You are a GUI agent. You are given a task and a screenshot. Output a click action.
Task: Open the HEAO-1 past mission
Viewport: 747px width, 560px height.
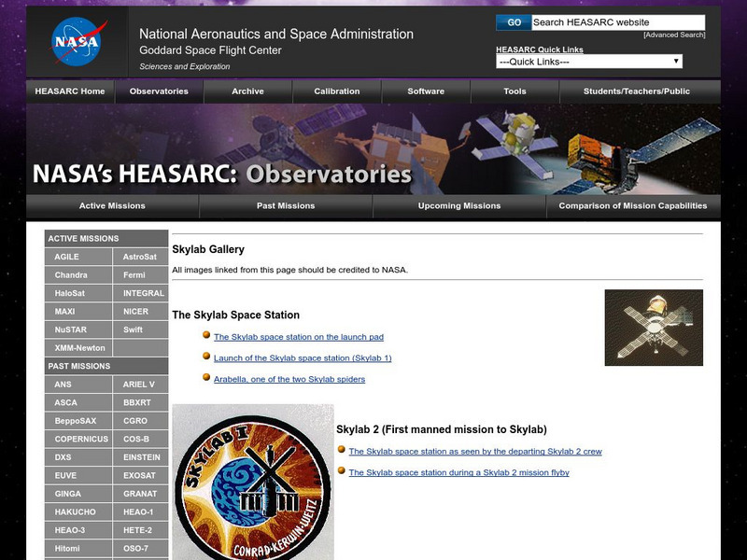click(x=141, y=511)
